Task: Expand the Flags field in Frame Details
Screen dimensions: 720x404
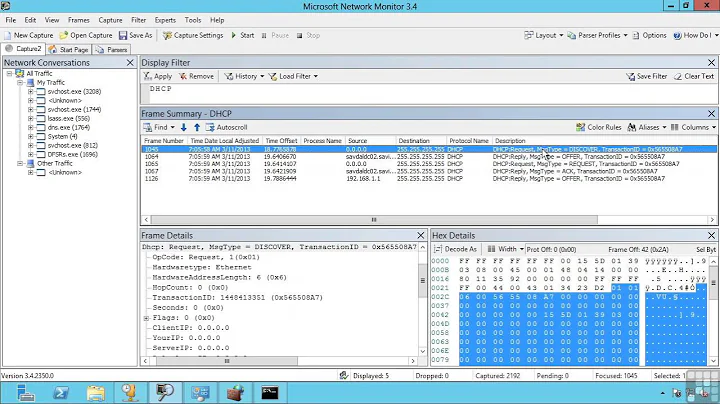Action: (146, 318)
